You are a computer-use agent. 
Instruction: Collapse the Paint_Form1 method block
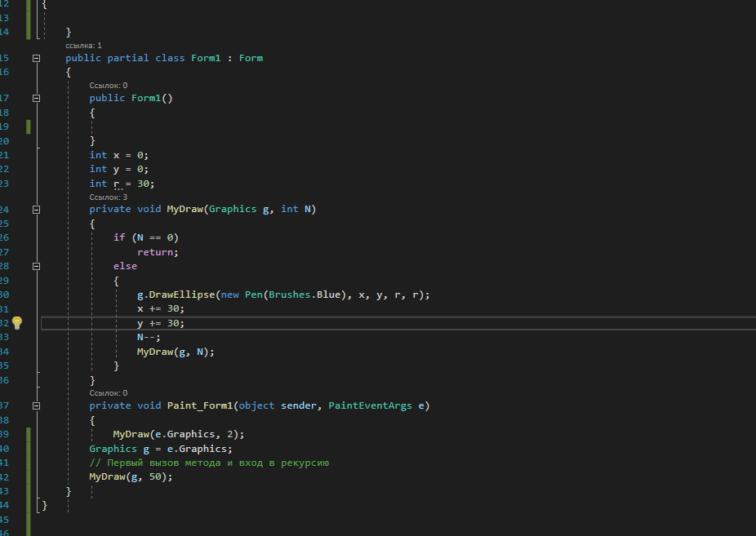pyautogui.click(x=36, y=406)
